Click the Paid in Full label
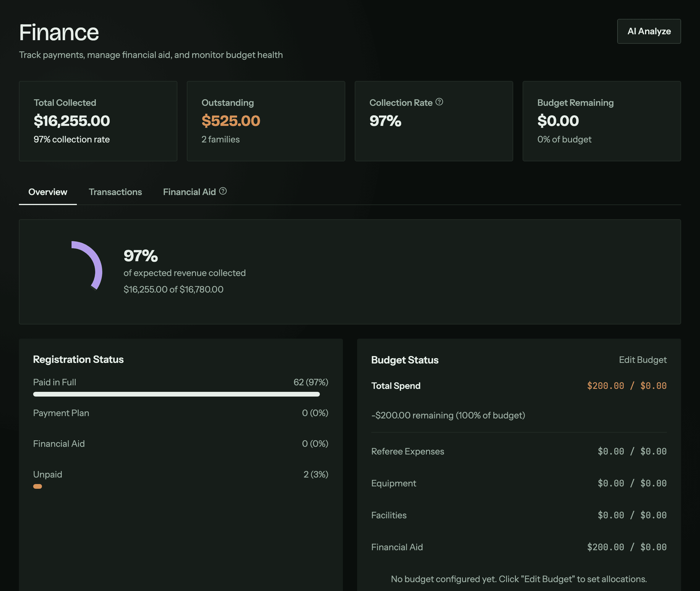 coord(55,382)
